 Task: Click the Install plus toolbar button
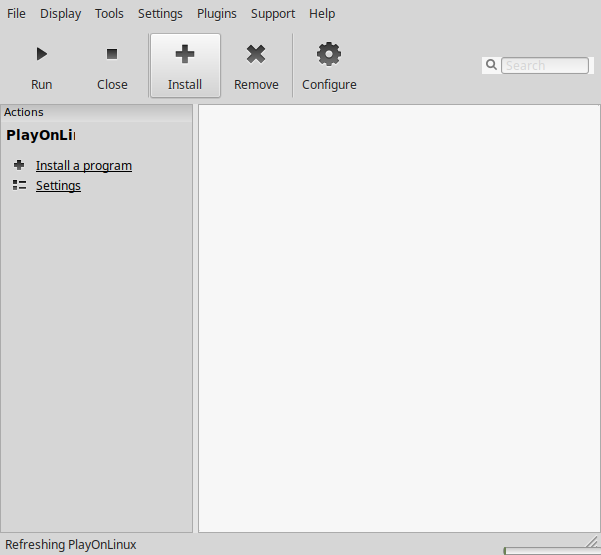[185, 65]
